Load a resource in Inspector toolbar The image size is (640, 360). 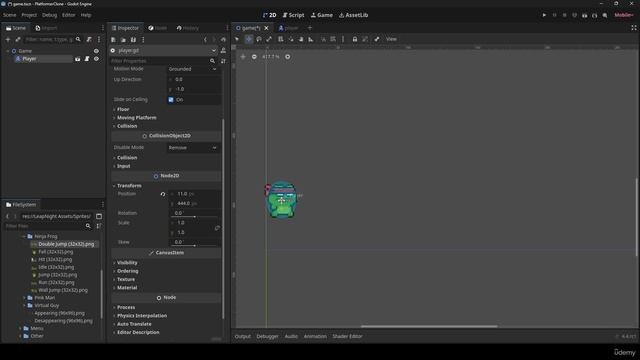coord(123,40)
